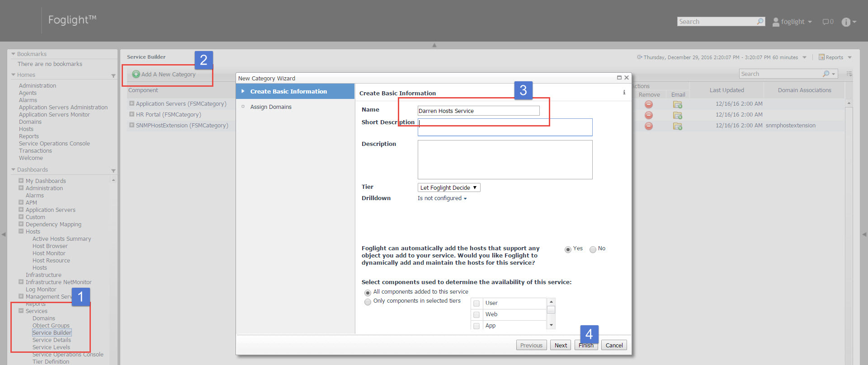Viewport: 868px width, 365px height.
Task: Select the No radio button for dynamic hosts
Action: (593, 250)
